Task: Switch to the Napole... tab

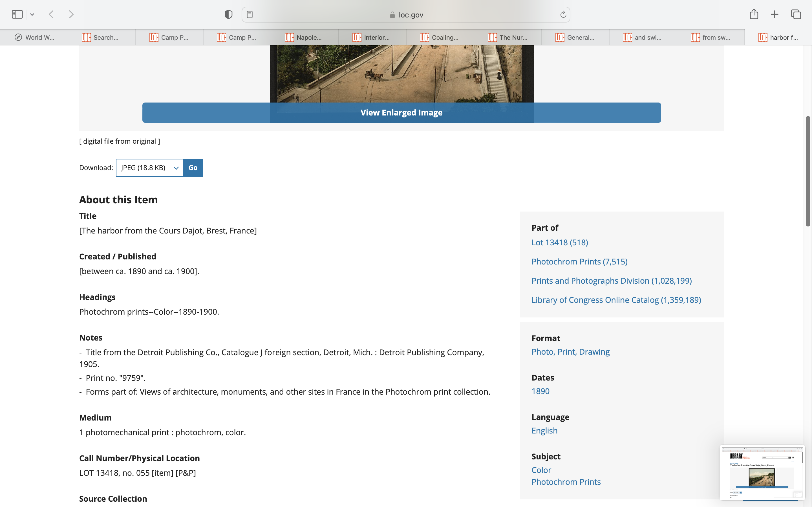Action: (304, 37)
